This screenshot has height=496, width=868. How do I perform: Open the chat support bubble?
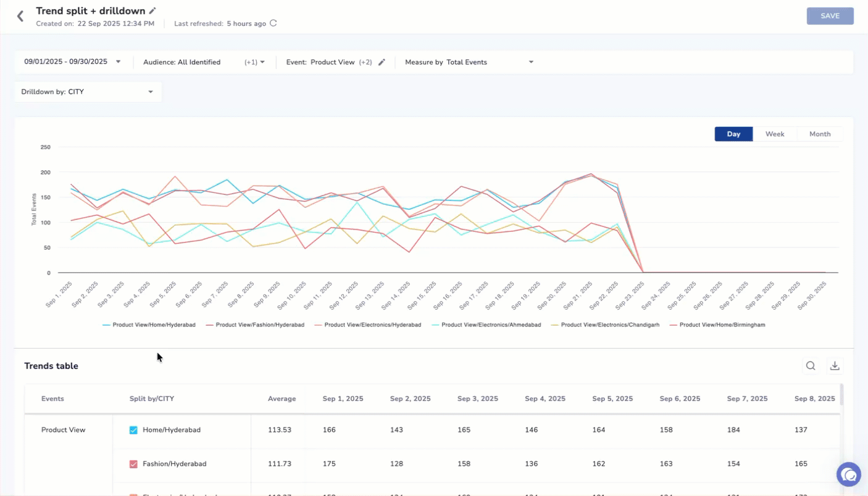click(849, 474)
